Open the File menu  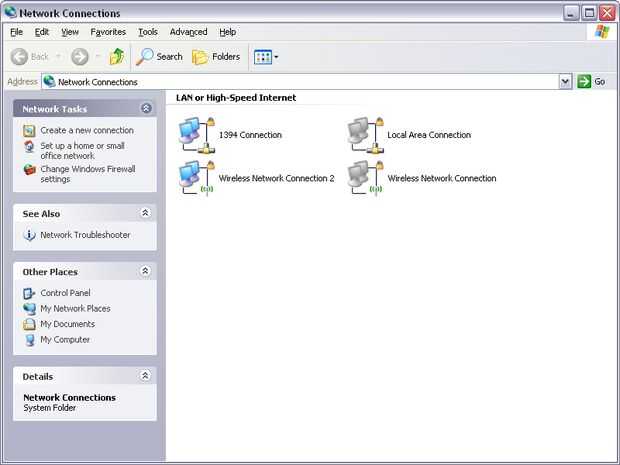(16, 32)
